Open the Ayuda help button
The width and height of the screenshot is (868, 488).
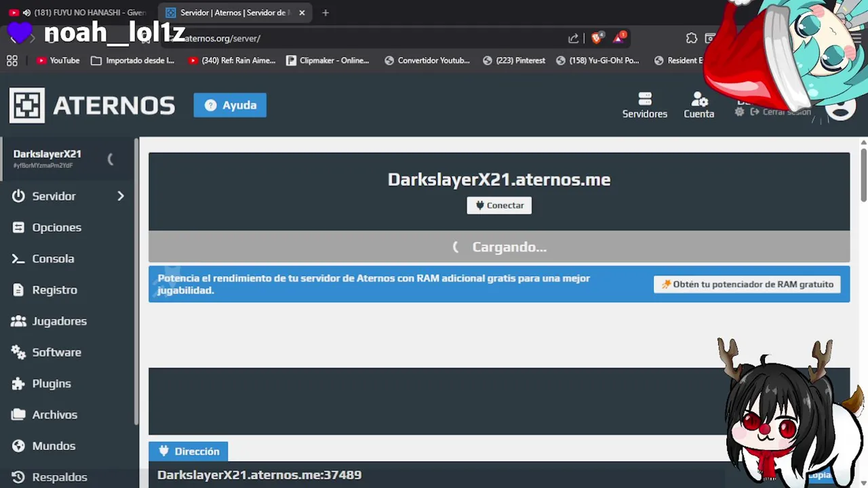[x=230, y=105]
